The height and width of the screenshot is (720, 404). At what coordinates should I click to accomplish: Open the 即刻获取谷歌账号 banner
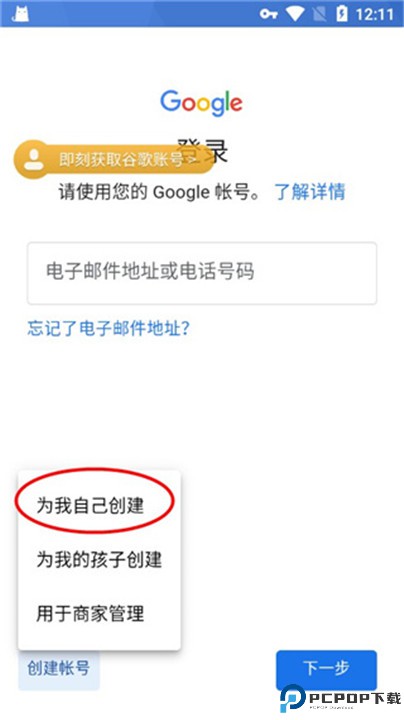(x=114, y=159)
